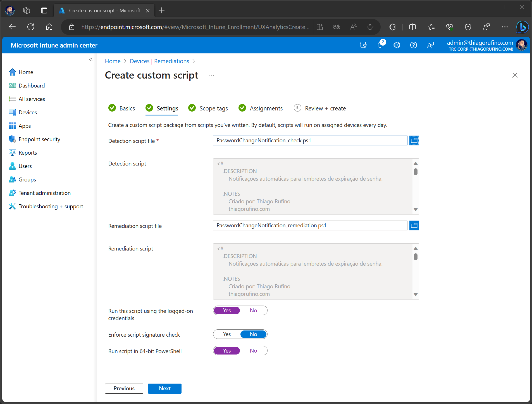
Task: Open Users in the sidebar
Action: [x=25, y=166]
